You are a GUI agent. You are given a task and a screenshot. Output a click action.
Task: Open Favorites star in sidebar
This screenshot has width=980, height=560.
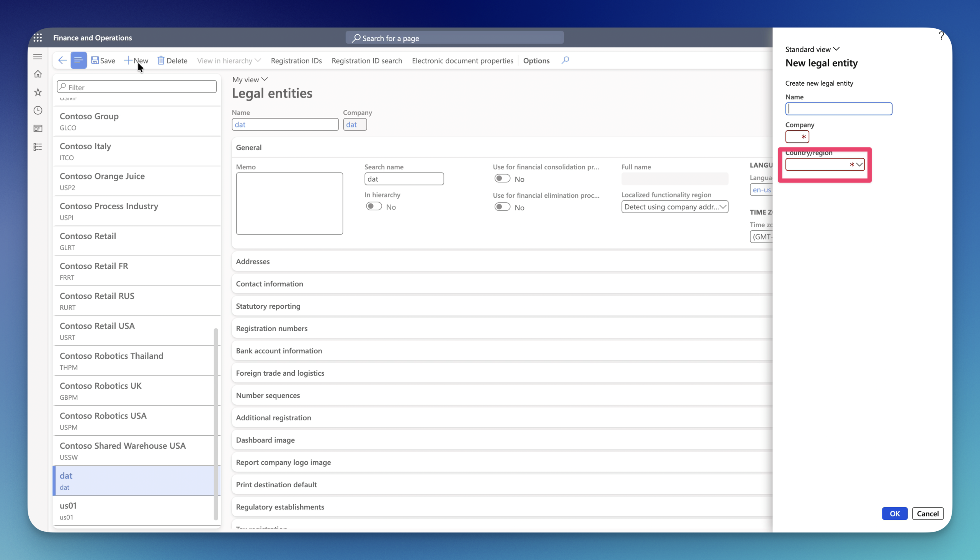[x=38, y=92]
